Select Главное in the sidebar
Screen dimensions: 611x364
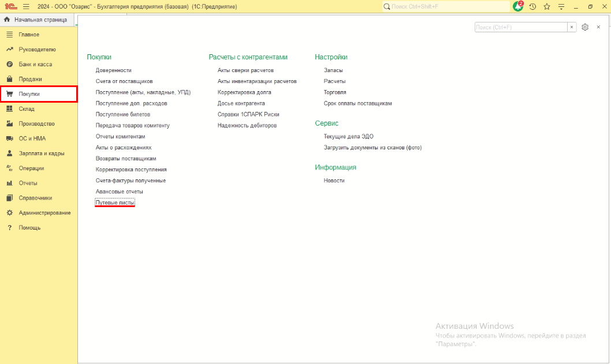click(29, 35)
